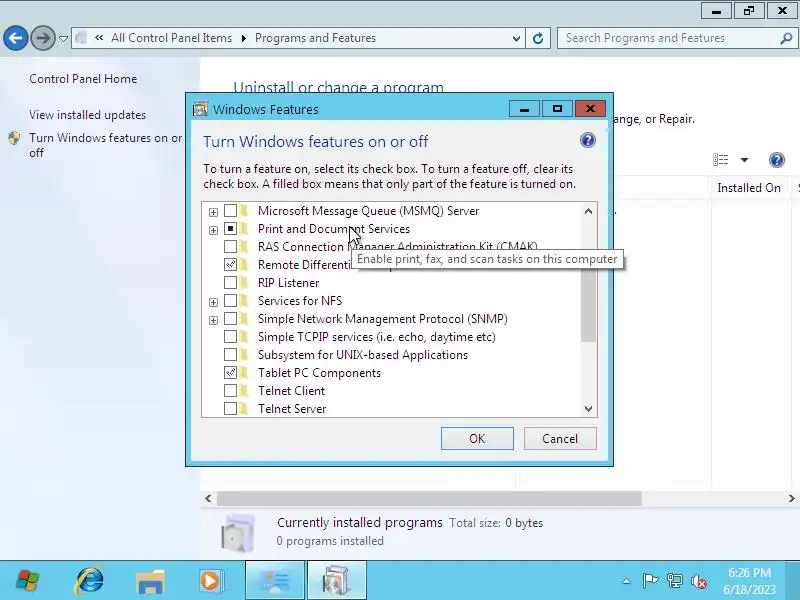Expand Microsoft Message Queue (MSMQ) Server node
Viewport: 800px width, 600px height.
click(x=213, y=212)
